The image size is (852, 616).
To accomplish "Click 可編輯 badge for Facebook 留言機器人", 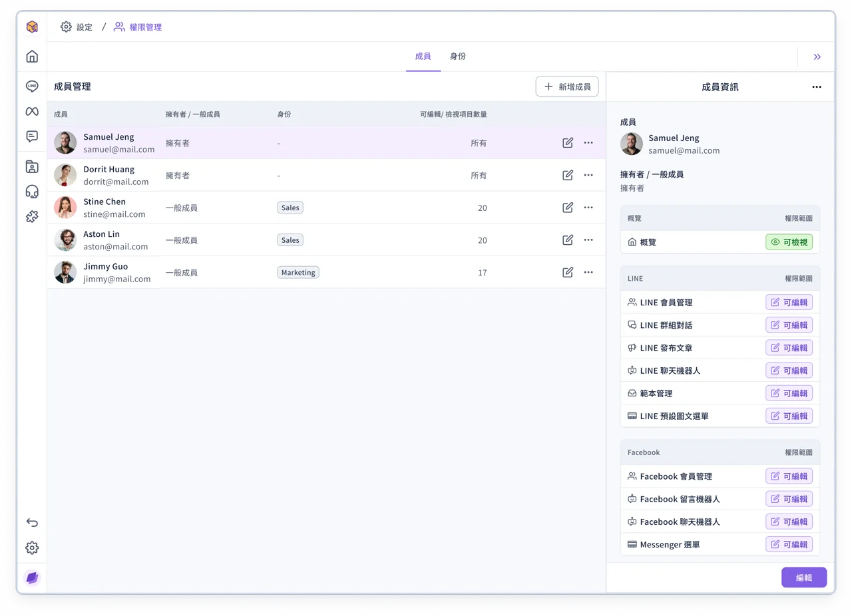I will [x=789, y=499].
